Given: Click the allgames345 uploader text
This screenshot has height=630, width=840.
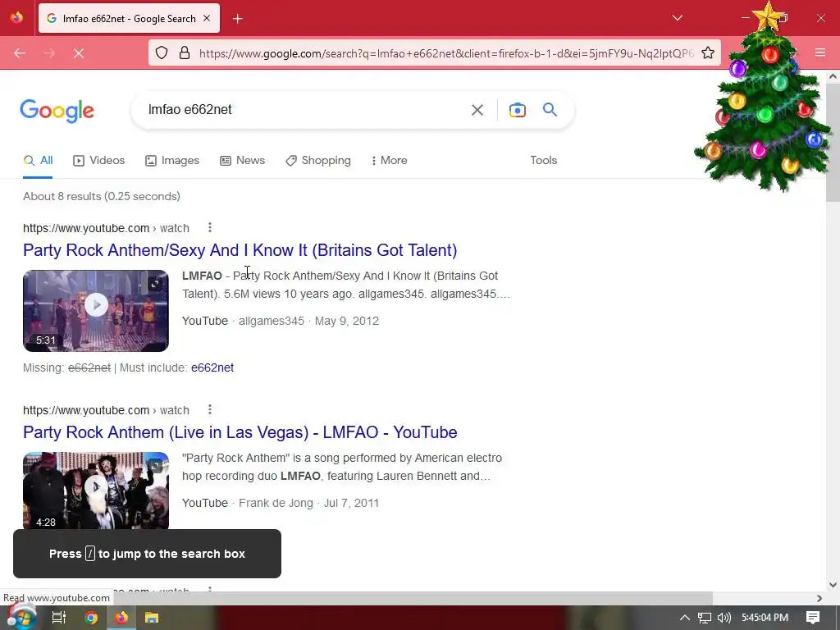Looking at the screenshot, I should [271, 321].
